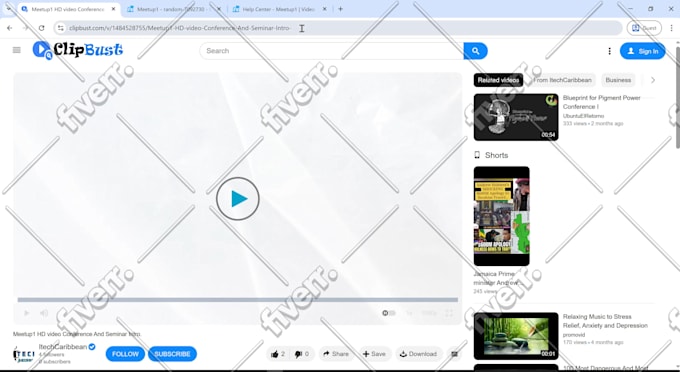
Task: Toggle the autoplay switch in the player
Action: click(x=389, y=313)
